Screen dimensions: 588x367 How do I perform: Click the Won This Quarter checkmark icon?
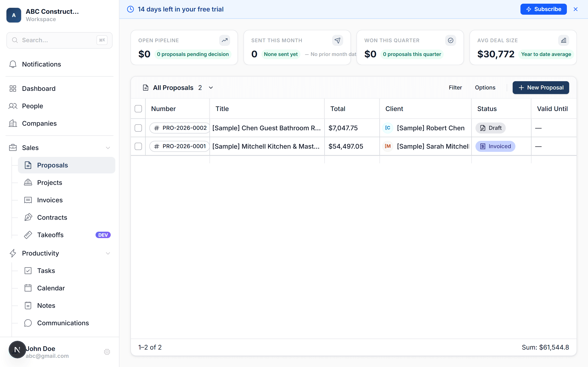click(x=450, y=40)
